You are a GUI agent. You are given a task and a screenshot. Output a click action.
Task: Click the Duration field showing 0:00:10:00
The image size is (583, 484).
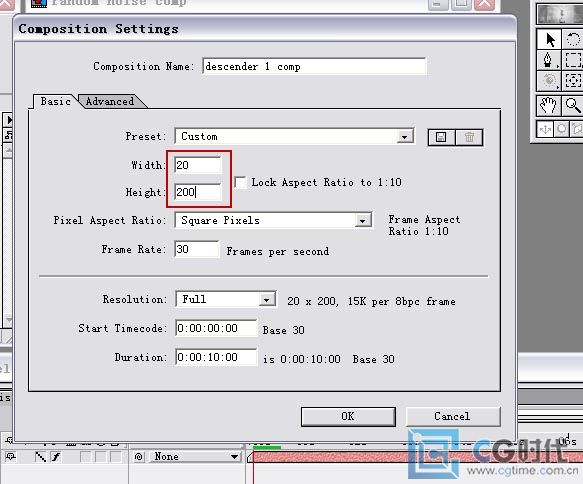[x=216, y=357]
